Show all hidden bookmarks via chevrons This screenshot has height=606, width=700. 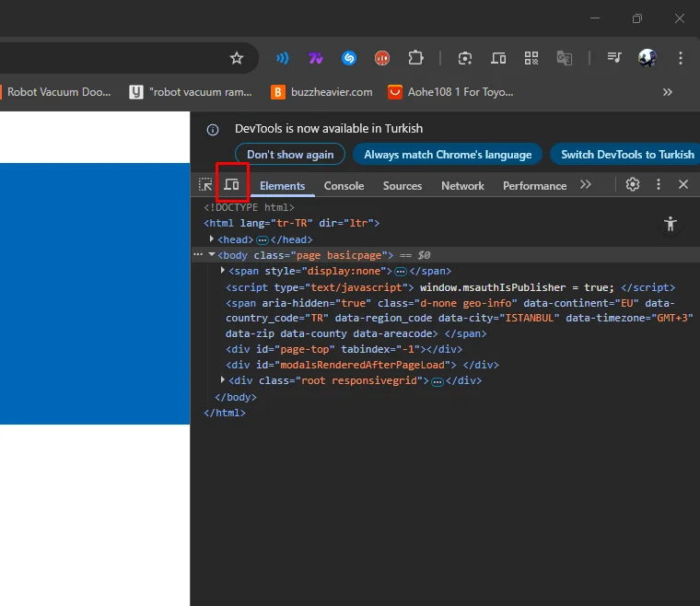click(x=668, y=92)
